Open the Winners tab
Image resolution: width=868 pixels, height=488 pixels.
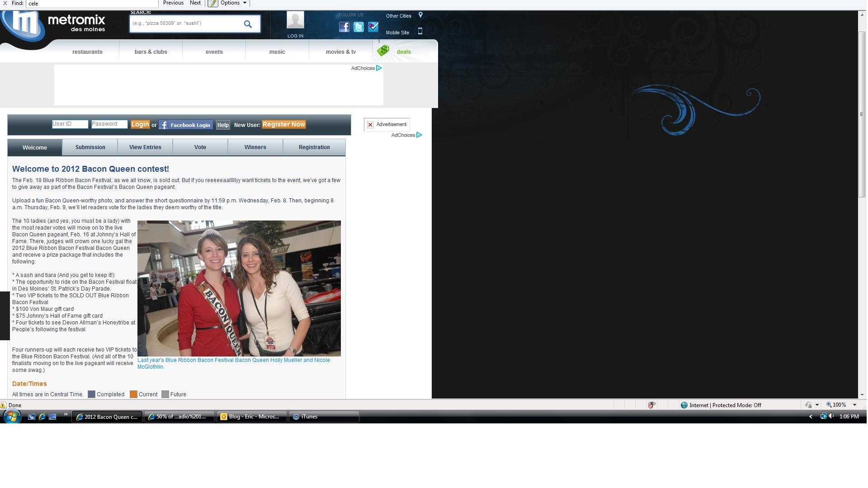point(255,147)
